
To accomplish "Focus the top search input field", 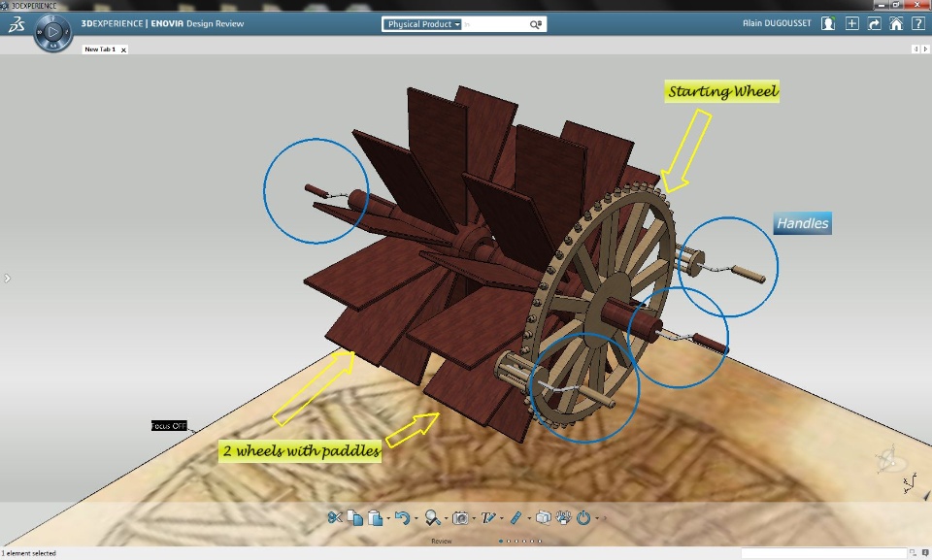I will coord(494,24).
